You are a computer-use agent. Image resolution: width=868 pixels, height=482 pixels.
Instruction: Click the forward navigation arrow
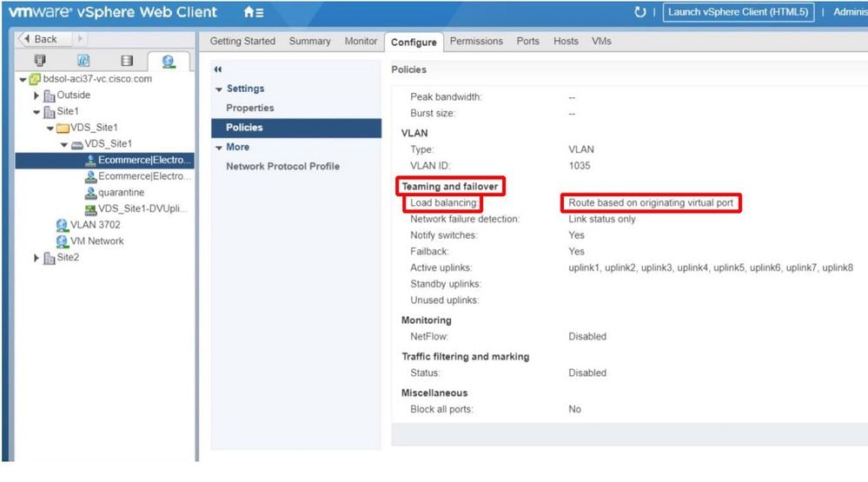[x=79, y=39]
